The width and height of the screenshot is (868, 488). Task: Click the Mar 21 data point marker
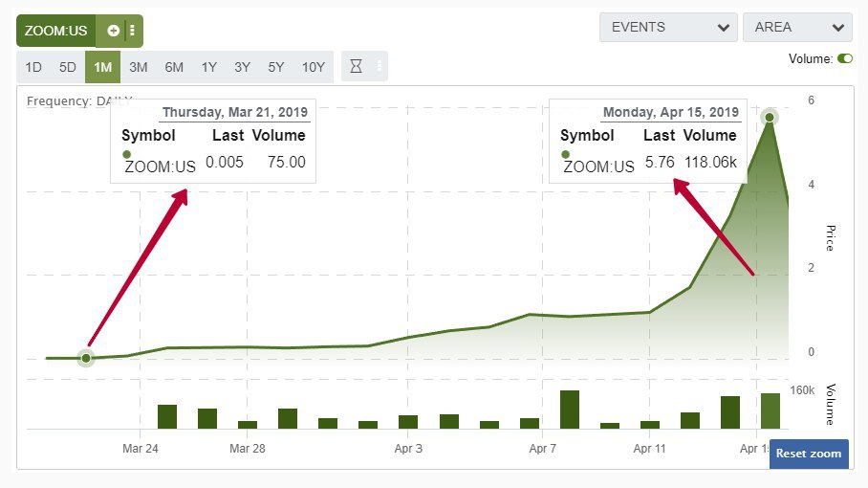pyautogui.click(x=86, y=358)
